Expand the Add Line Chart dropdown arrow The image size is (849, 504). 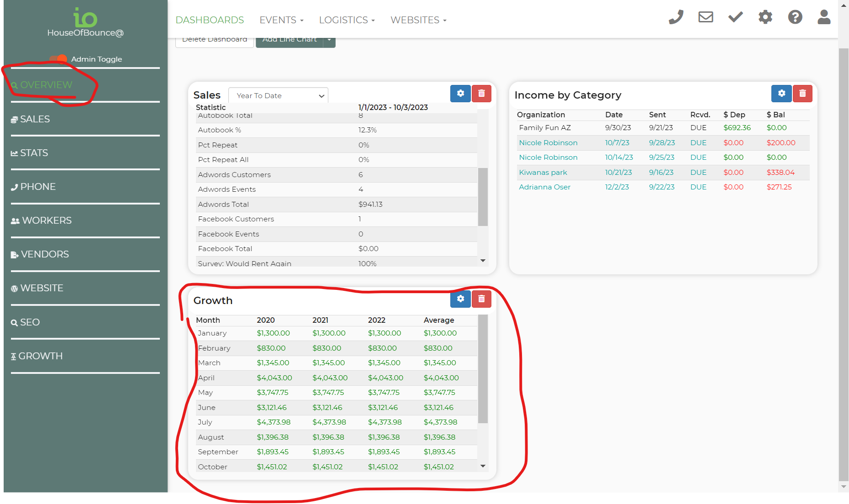point(329,40)
